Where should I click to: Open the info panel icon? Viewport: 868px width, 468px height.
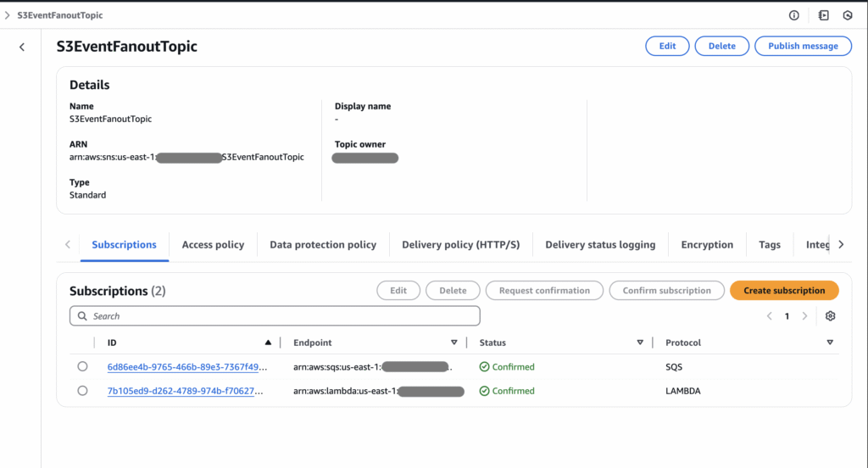[x=793, y=15]
